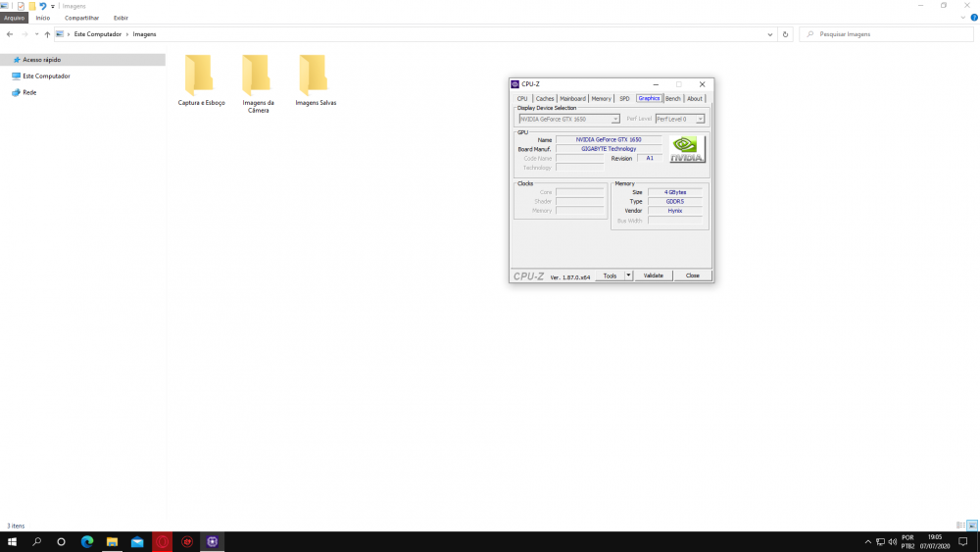Go up one folder level with the arrow
The height and width of the screenshot is (552, 980).
click(47, 34)
